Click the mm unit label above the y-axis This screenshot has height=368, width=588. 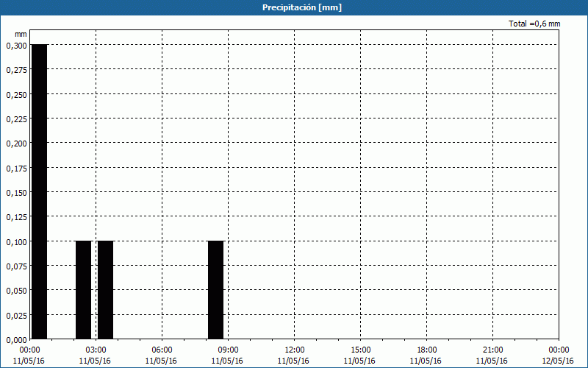point(21,34)
